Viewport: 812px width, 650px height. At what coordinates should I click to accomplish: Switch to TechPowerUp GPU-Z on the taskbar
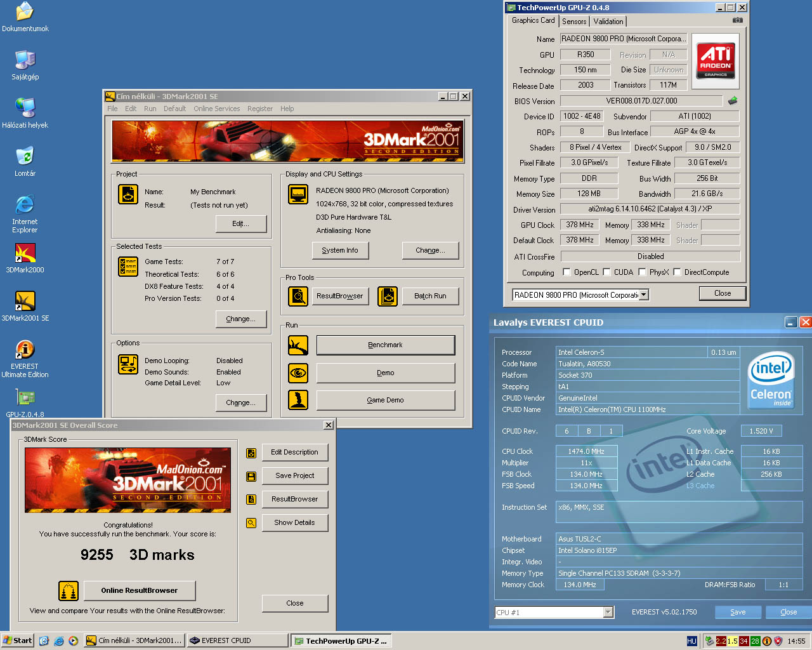(x=341, y=641)
